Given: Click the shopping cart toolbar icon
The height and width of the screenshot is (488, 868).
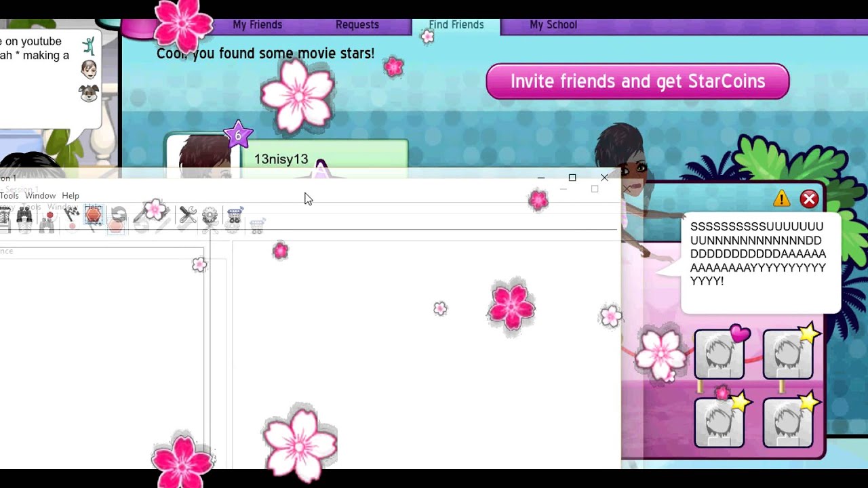Looking at the screenshot, I should pos(235,216).
